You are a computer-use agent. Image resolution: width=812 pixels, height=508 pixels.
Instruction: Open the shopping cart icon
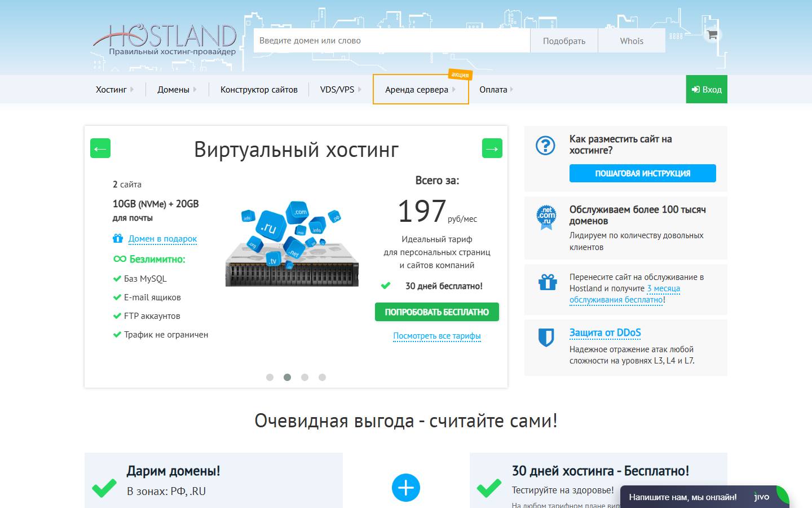pyautogui.click(x=712, y=35)
